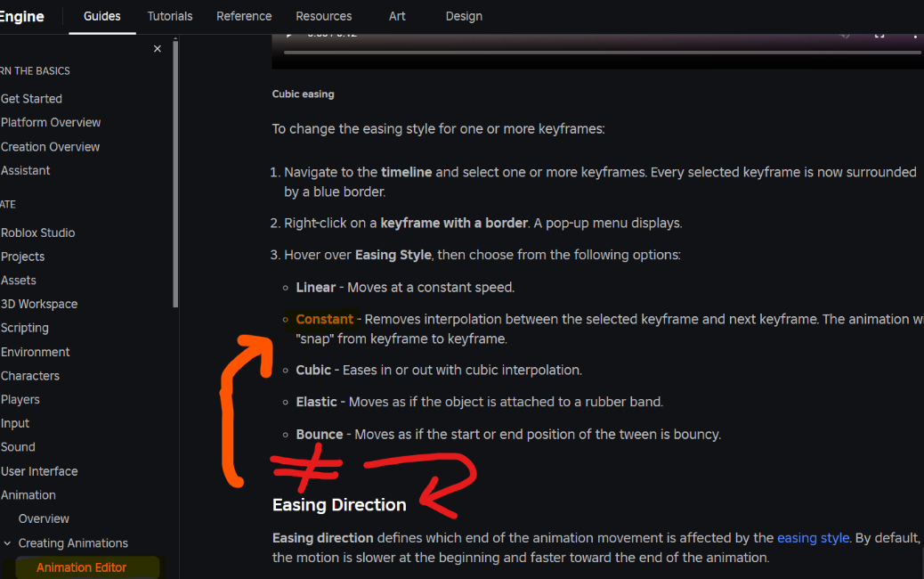The image size is (924, 579).
Task: Enter fullscreen mode on the video player
Action: tap(879, 34)
